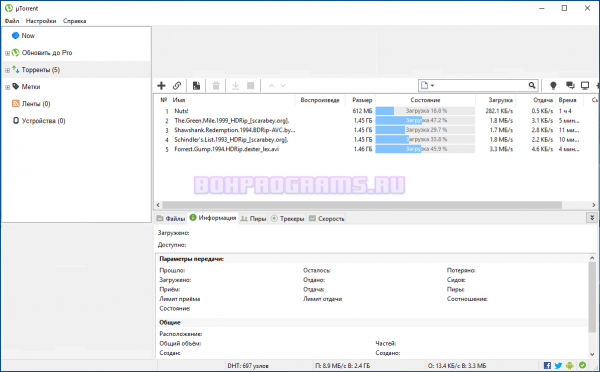Screen dimensions: 600x372
Task: Open the Настройки menu
Action: coord(41,21)
